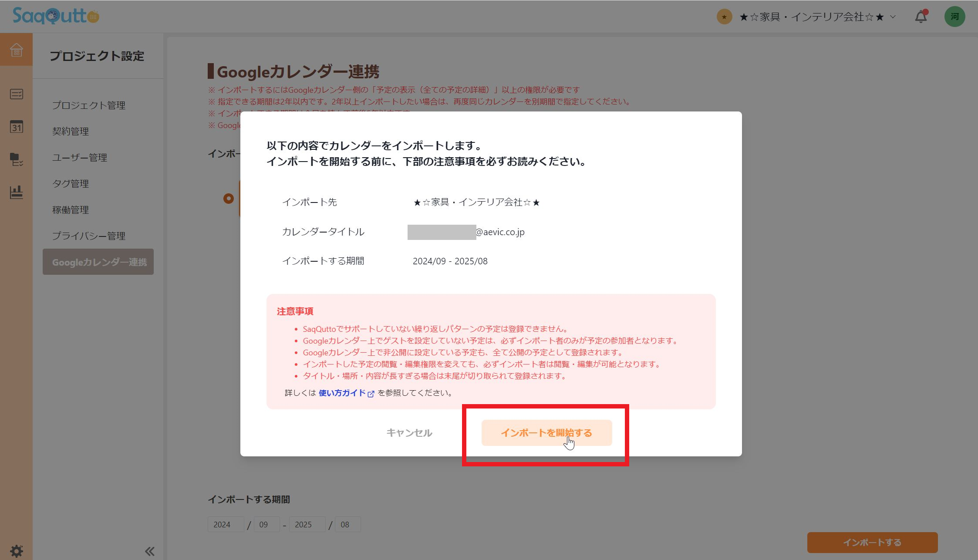Click the settings gear at the bottom left

pos(16,550)
